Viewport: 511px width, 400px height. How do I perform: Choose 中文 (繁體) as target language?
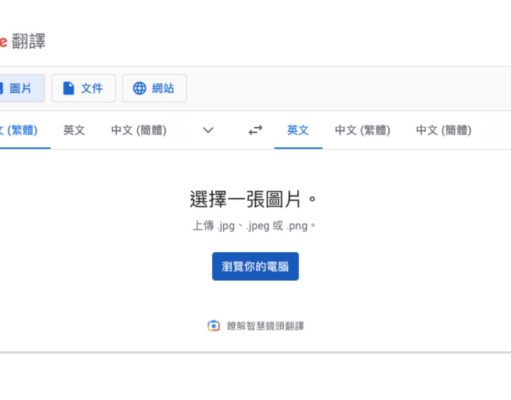(x=362, y=130)
